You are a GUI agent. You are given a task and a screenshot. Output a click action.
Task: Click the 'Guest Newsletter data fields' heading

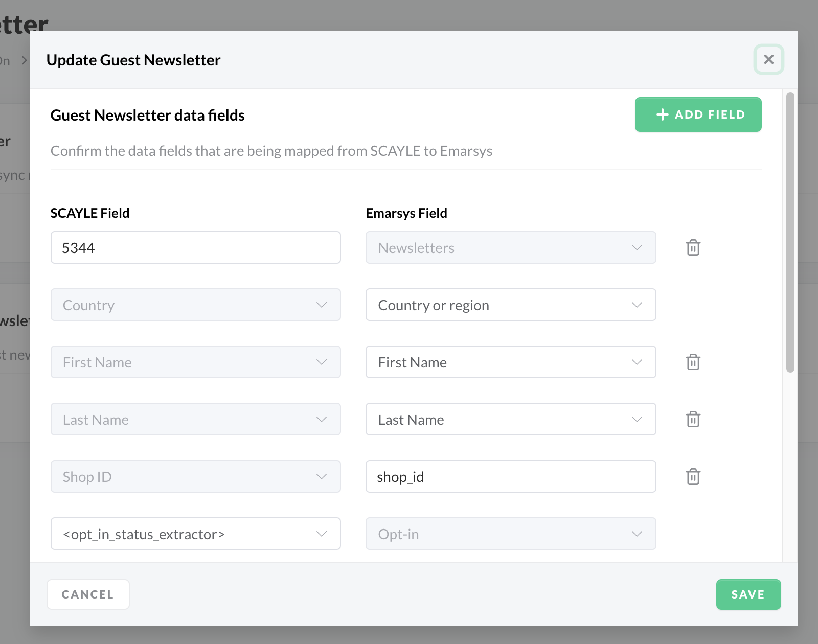point(148,116)
